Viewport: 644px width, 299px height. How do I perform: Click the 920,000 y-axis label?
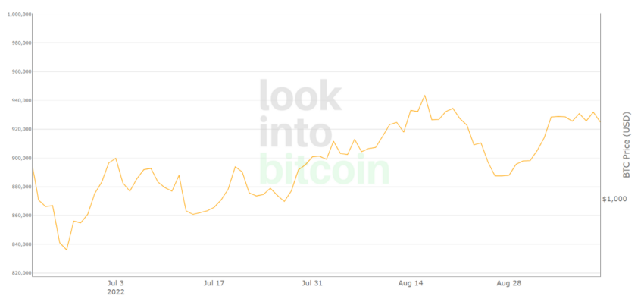pos(21,129)
